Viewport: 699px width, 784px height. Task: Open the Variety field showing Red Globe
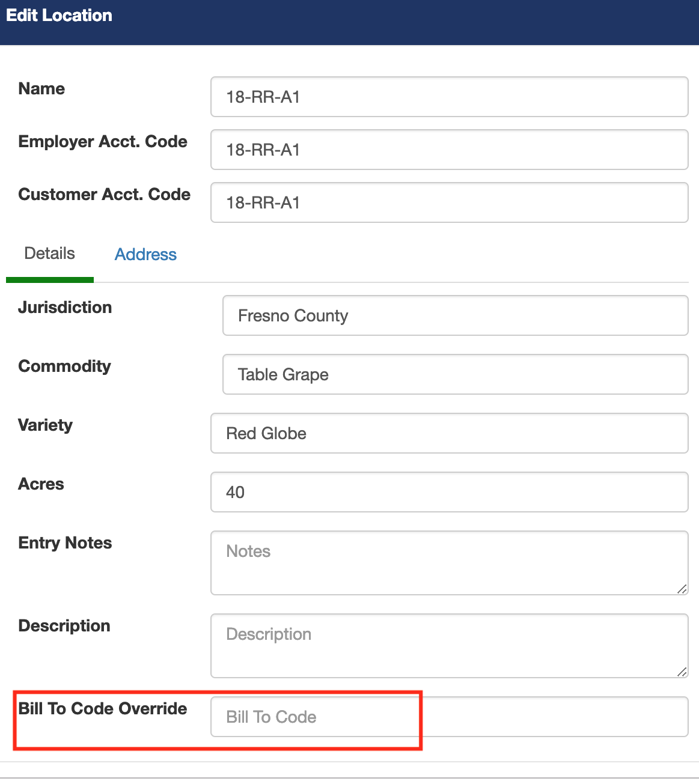coord(449,433)
